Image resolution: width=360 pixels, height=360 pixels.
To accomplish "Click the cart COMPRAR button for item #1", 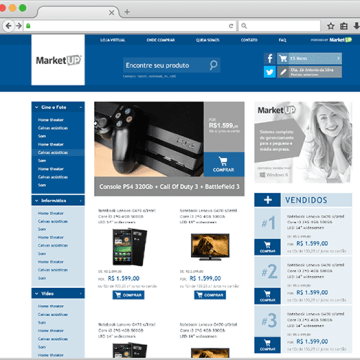I will [x=267, y=247].
